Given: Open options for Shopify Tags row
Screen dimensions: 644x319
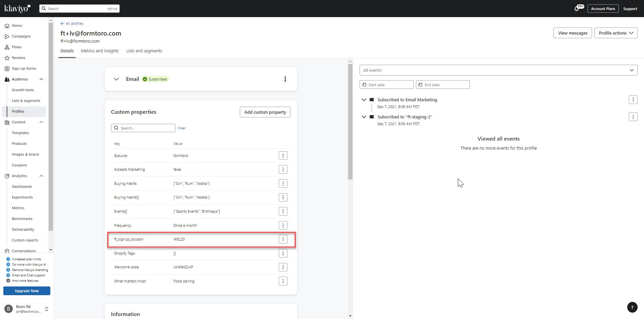Looking at the screenshot, I should (x=283, y=253).
